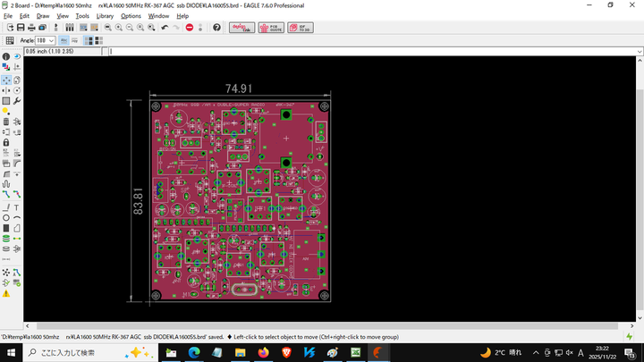Click the Help question mark icon
Screen dimensions: 644x362
tap(216, 28)
